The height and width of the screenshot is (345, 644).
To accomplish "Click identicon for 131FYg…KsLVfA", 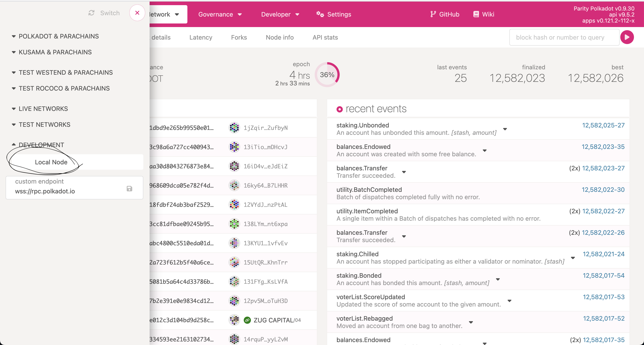I will click(x=234, y=282).
